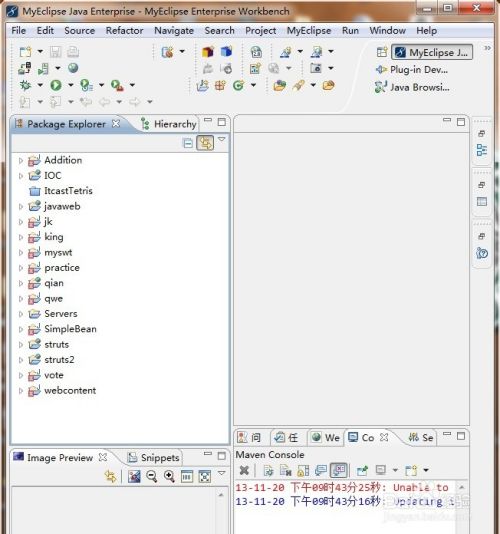
Task: Open the Open Console dropdown arrow
Action: click(426, 470)
